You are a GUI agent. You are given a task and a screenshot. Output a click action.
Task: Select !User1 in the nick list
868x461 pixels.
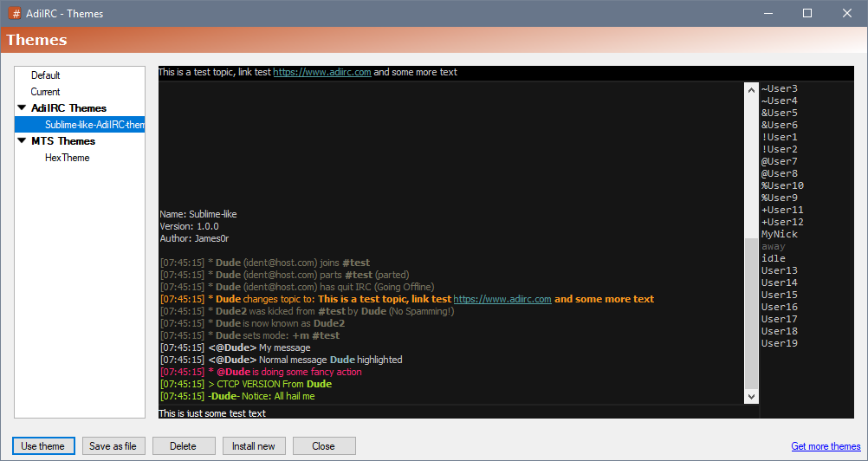point(780,137)
